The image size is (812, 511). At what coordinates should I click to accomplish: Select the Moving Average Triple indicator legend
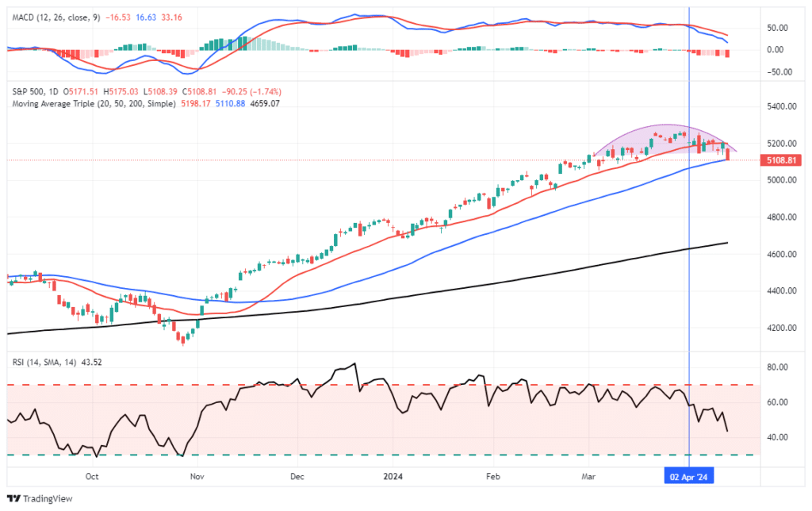pyautogui.click(x=94, y=104)
